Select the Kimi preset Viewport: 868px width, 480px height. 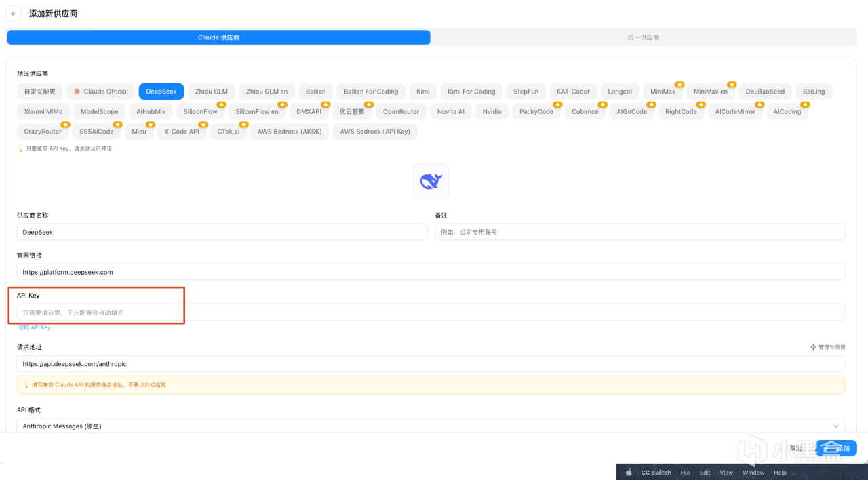coord(423,92)
